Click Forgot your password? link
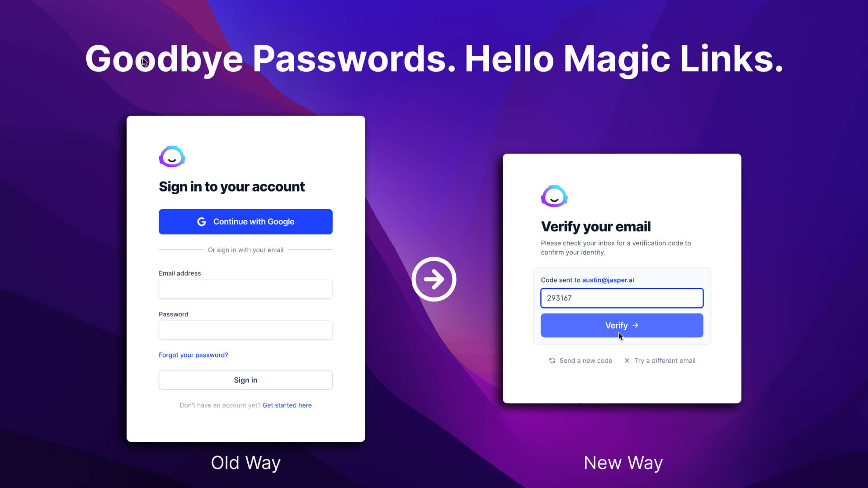 (193, 355)
